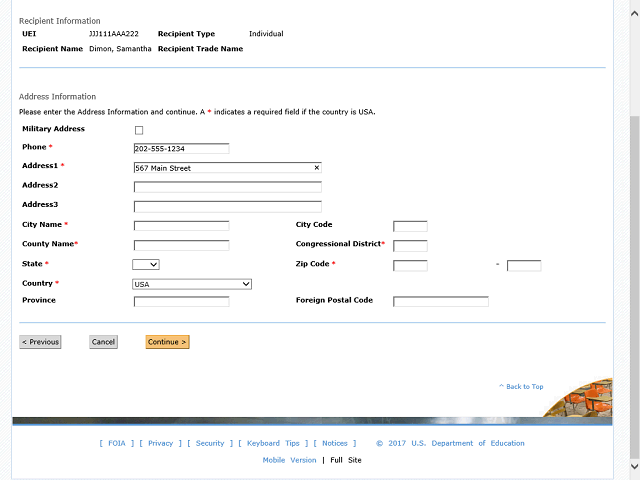Clear the Address1 field with X

pyautogui.click(x=317, y=167)
